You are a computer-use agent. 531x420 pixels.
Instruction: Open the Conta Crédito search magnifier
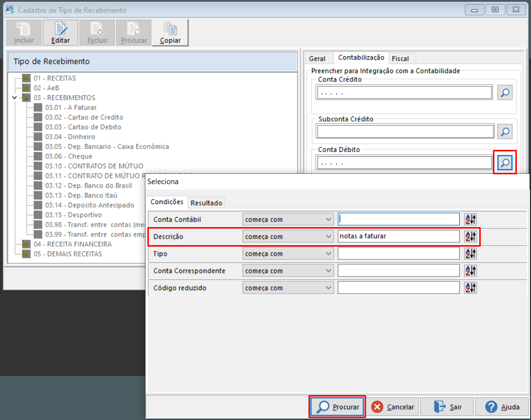505,92
